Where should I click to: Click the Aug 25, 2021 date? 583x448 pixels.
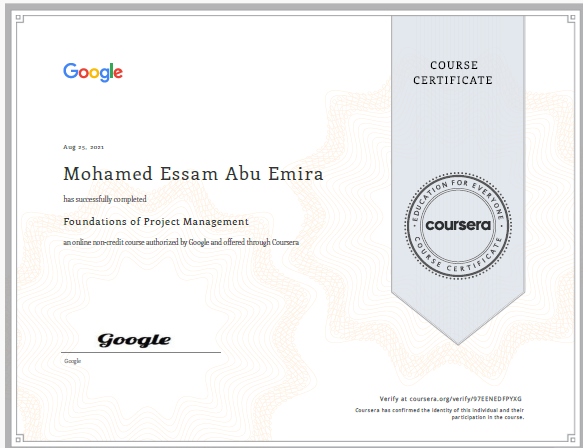[x=83, y=147]
